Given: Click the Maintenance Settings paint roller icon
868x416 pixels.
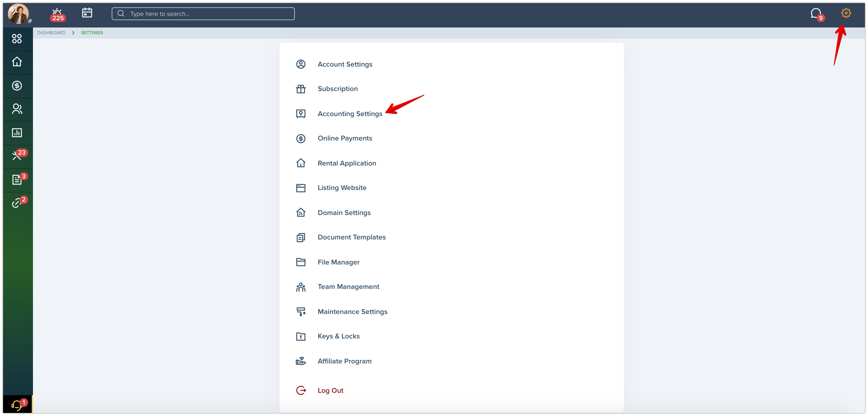Looking at the screenshot, I should point(301,312).
